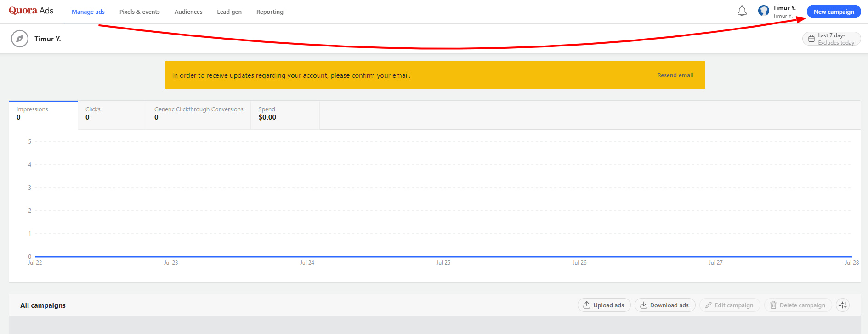Screen dimensions: 868x334
Task: Open the Lead gen tab
Action: (229, 12)
